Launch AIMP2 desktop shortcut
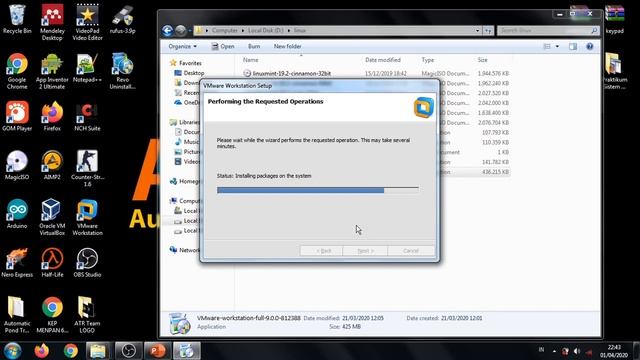The height and width of the screenshot is (360, 640). [x=52, y=165]
